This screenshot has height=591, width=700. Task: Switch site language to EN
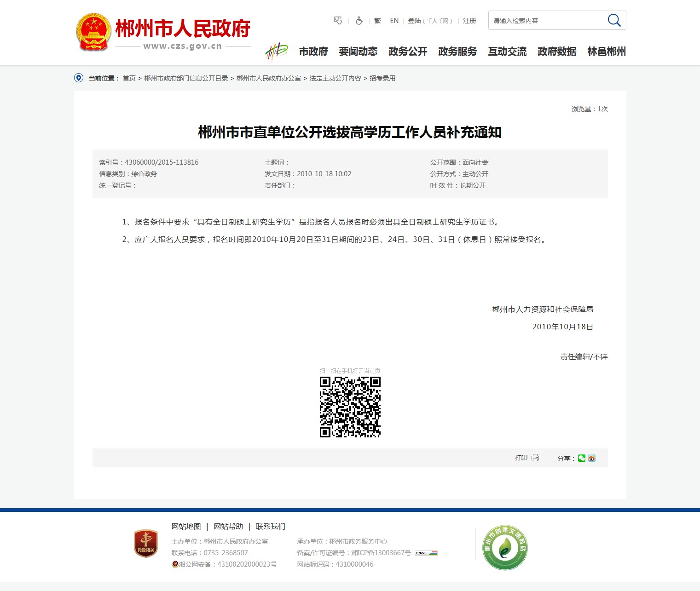click(x=394, y=21)
